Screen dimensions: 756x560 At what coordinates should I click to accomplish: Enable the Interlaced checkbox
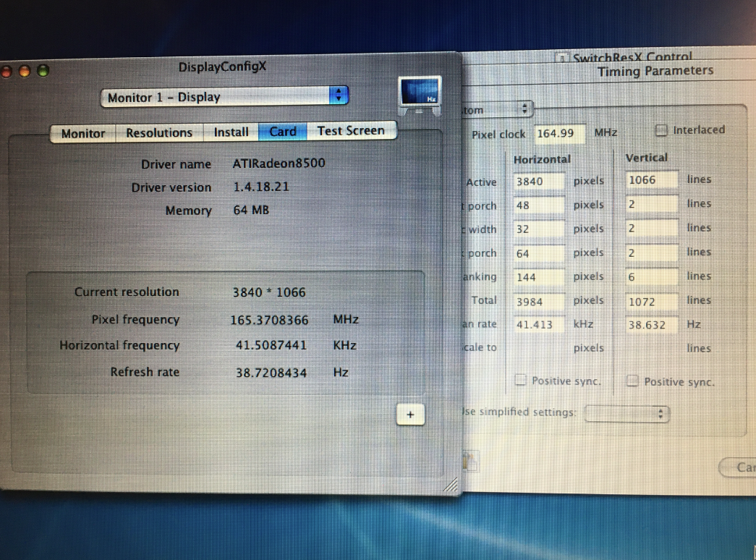(x=661, y=130)
